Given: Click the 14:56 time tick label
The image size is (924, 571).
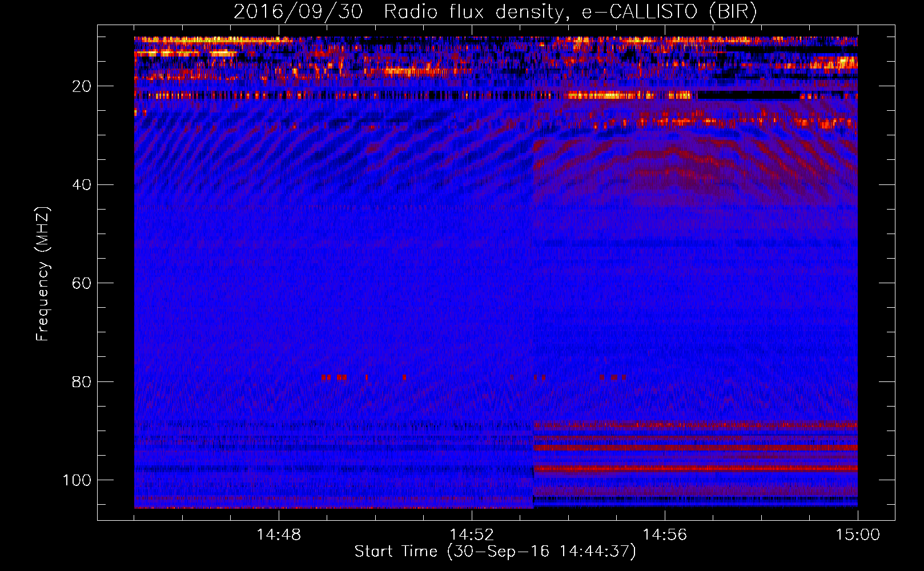Looking at the screenshot, I should [x=665, y=535].
